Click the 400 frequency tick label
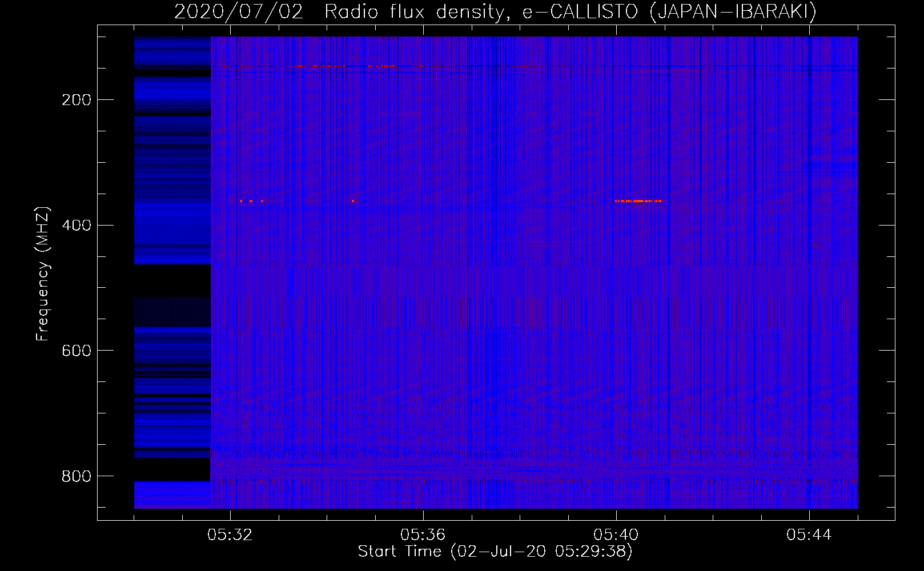Viewport: 924px width, 571px height. click(77, 226)
